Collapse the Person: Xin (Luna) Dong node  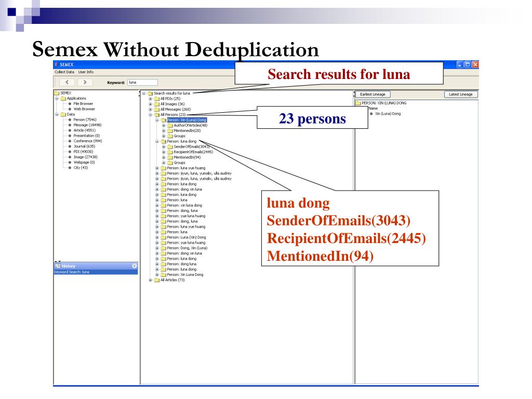pyautogui.click(x=157, y=120)
